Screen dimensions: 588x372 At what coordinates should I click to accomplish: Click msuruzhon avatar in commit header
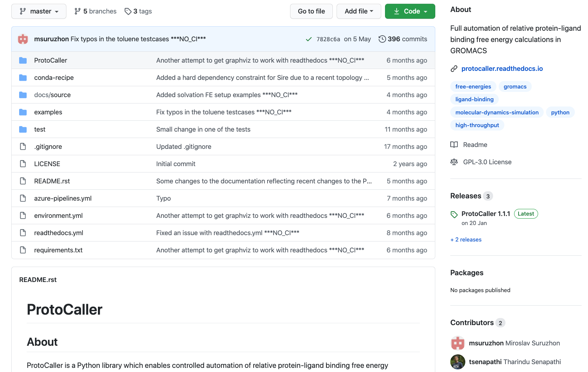pos(23,39)
